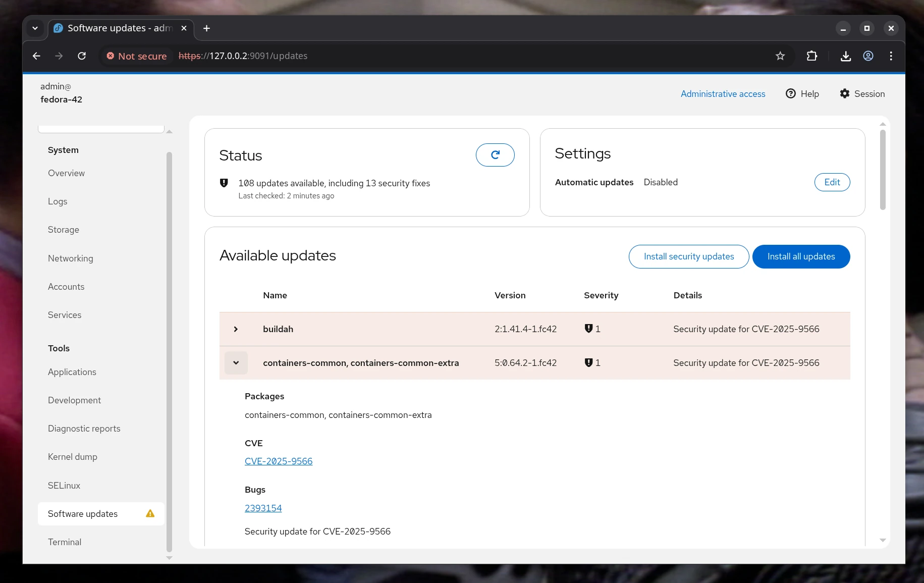Viewport: 924px width, 583px height.
Task: Collapse the containers-common details row
Action: pyautogui.click(x=236, y=362)
